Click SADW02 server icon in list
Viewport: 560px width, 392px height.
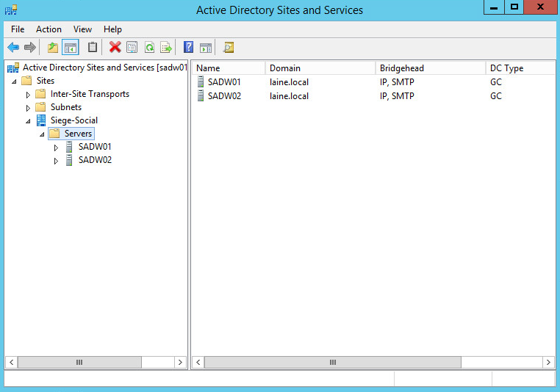point(201,95)
